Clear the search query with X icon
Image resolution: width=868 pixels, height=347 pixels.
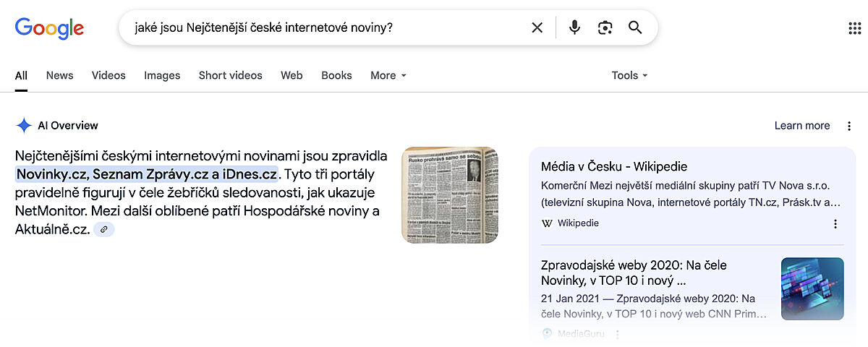537,27
